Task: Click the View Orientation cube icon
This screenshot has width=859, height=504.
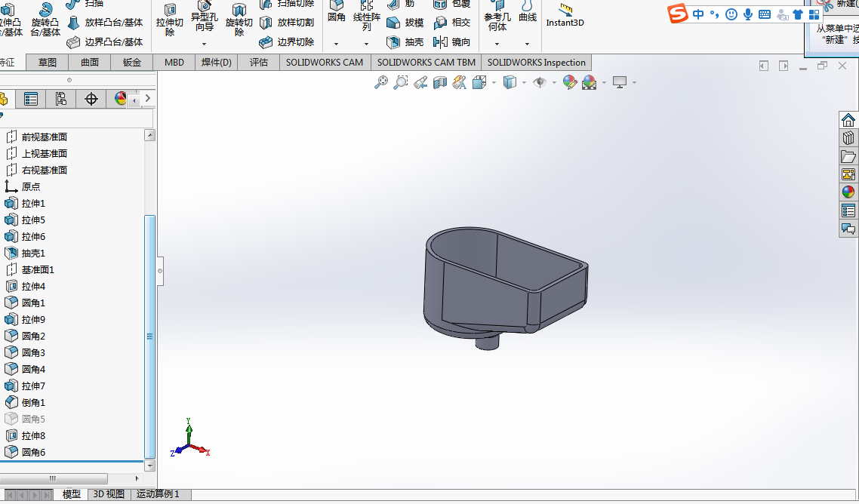Action: pos(479,82)
